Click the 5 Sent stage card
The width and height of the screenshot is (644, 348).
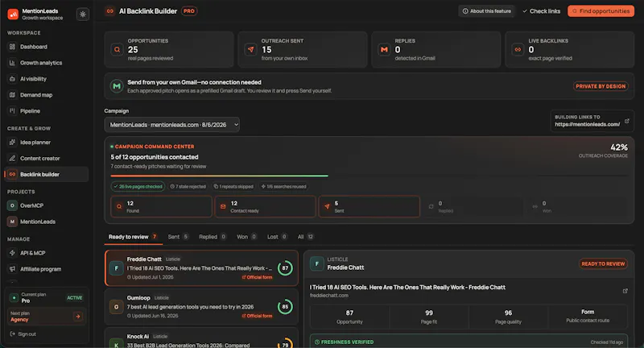(x=369, y=206)
